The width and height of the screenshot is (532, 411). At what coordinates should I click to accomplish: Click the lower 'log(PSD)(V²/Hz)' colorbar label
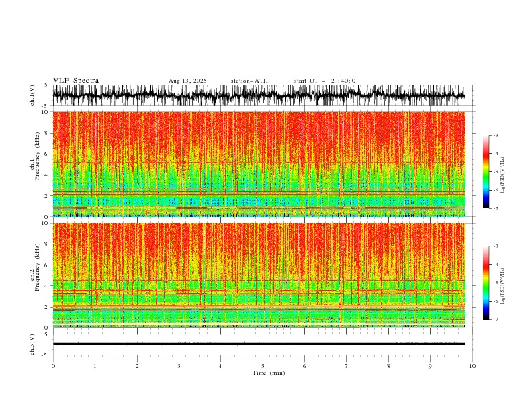coord(502,286)
